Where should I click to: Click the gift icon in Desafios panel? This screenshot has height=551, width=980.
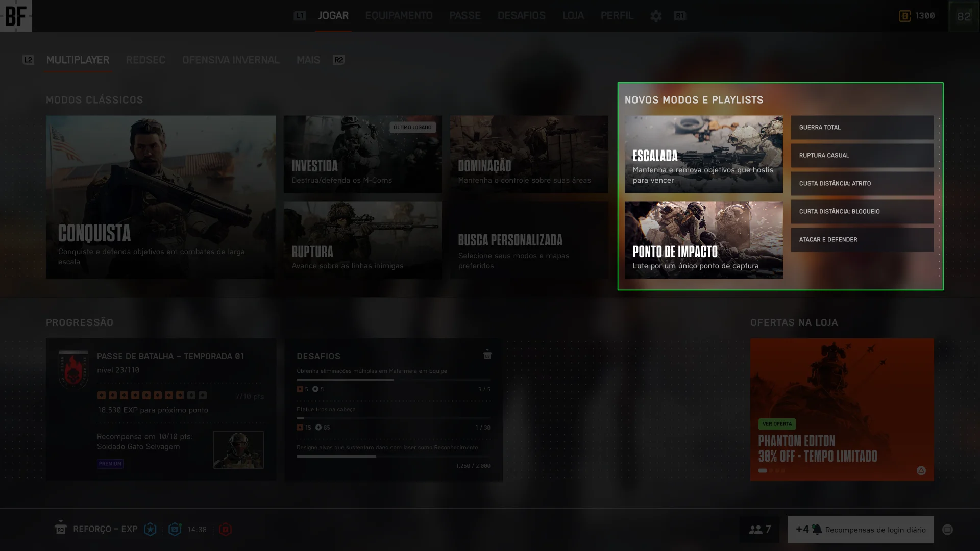pyautogui.click(x=487, y=355)
